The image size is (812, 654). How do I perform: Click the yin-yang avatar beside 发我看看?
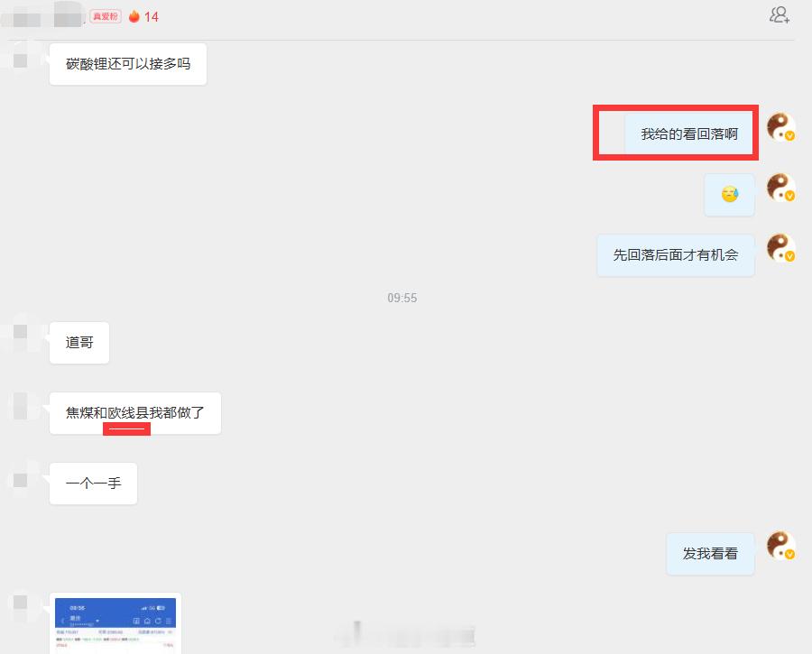click(x=781, y=546)
